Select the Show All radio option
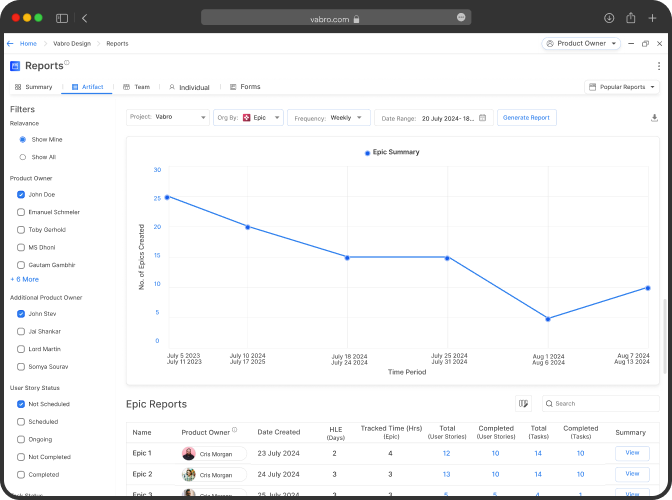Screen dimensions: 672x500 [x=23, y=157]
